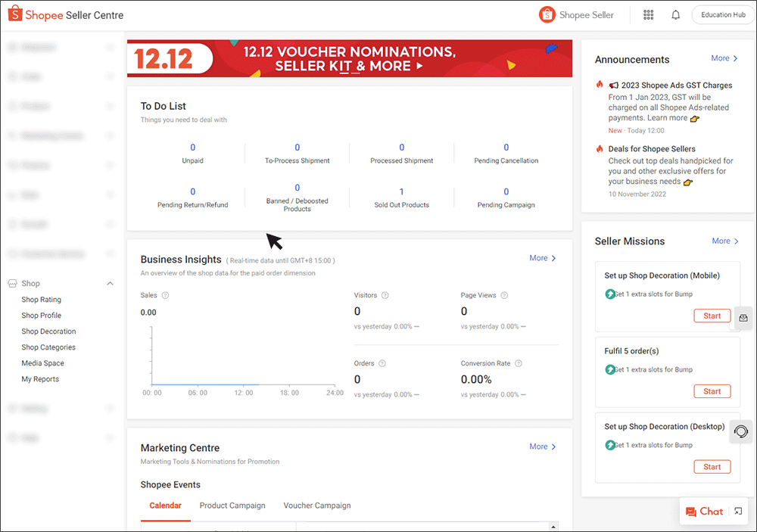Click Education Hub in the top bar

pyautogui.click(x=721, y=14)
